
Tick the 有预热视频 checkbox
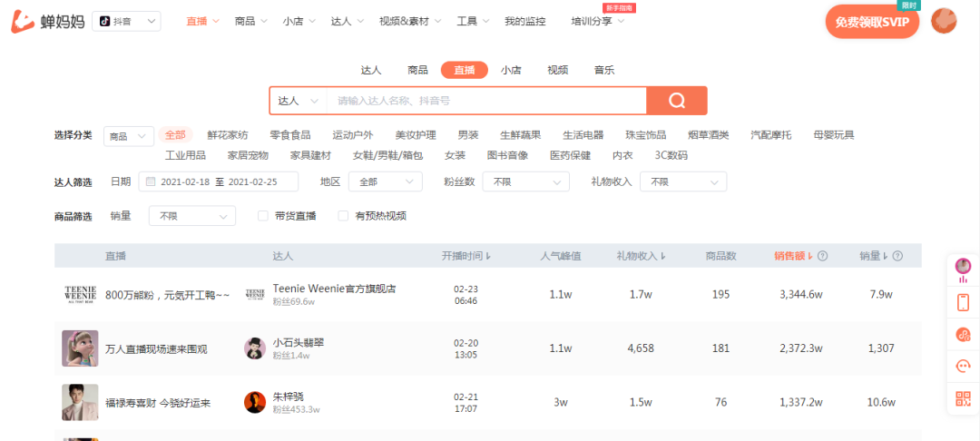pos(343,216)
